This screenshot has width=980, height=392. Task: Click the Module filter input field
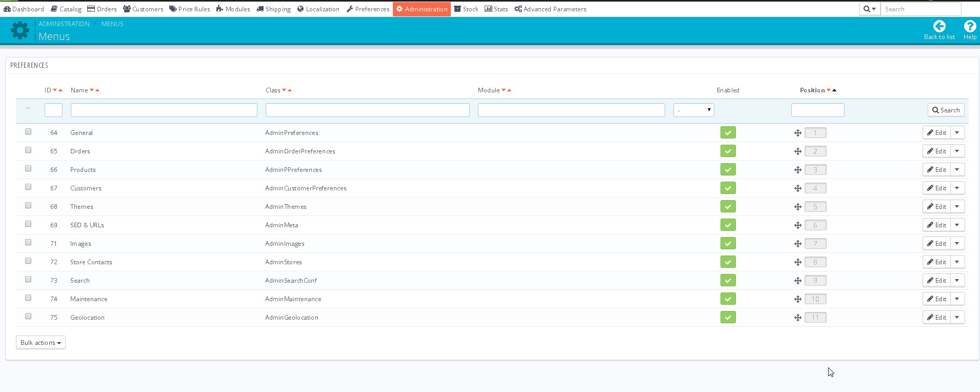[571, 110]
